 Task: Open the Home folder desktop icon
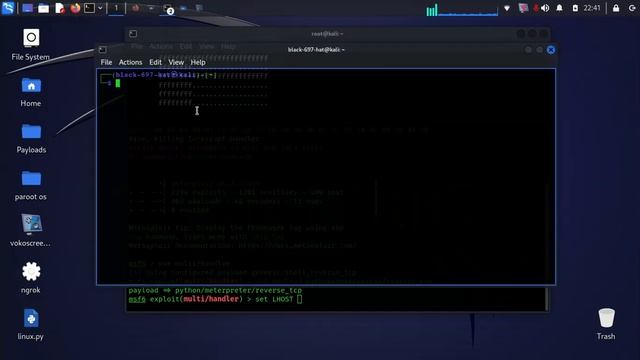[x=31, y=92]
